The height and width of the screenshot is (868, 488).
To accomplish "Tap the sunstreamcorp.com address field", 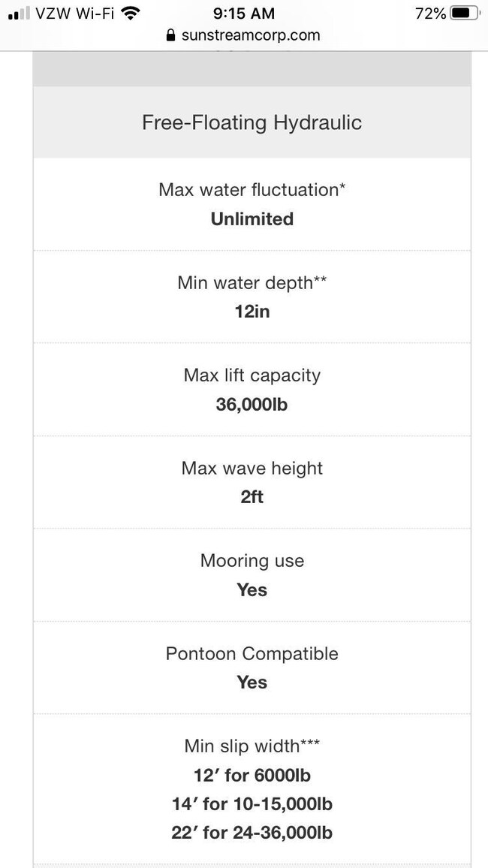I will [251, 35].
